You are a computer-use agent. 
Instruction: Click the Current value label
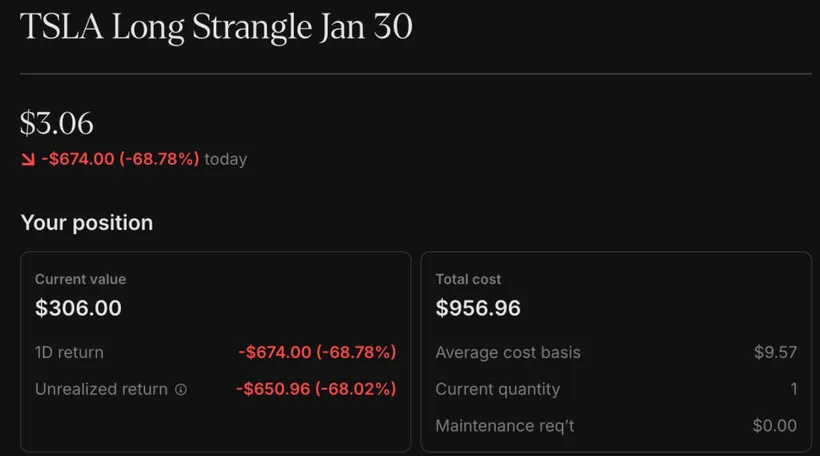tap(80, 280)
